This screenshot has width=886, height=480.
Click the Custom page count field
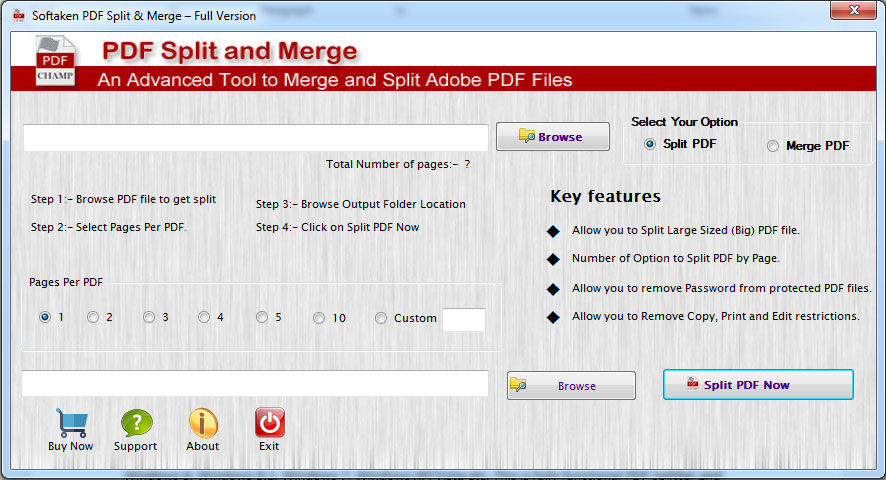464,320
